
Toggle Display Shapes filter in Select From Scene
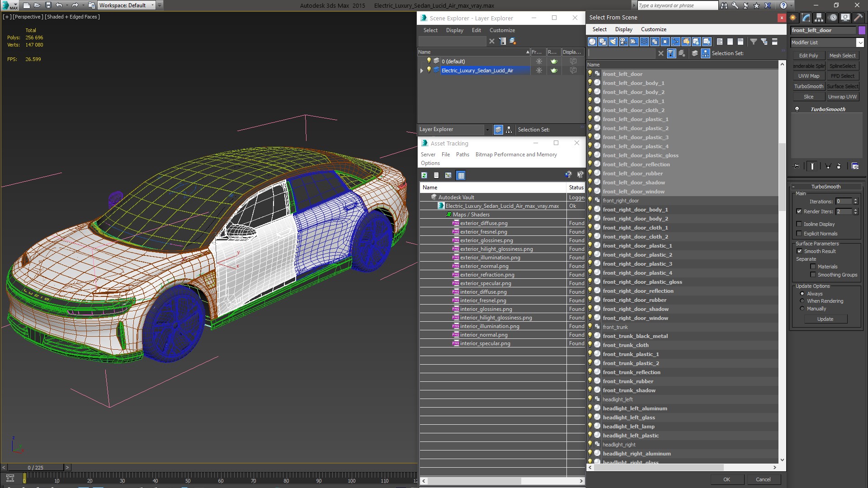coord(603,42)
